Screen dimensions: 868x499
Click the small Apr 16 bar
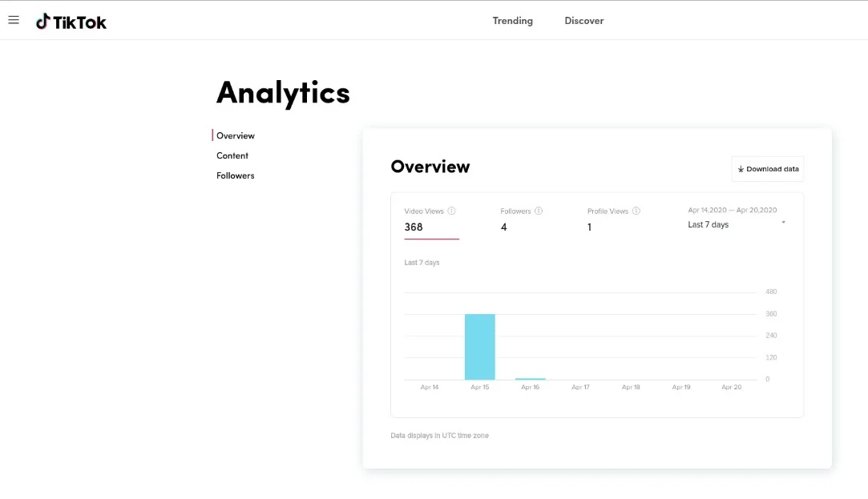click(531, 379)
